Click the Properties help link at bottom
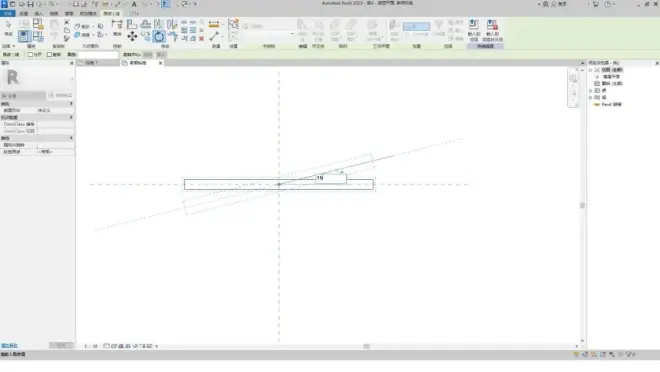This screenshot has width=660, height=372. click(x=9, y=345)
